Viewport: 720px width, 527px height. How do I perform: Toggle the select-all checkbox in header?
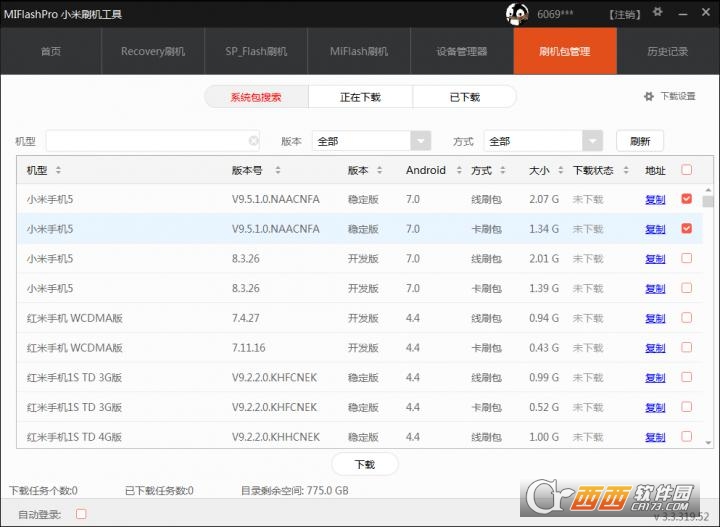tap(686, 169)
